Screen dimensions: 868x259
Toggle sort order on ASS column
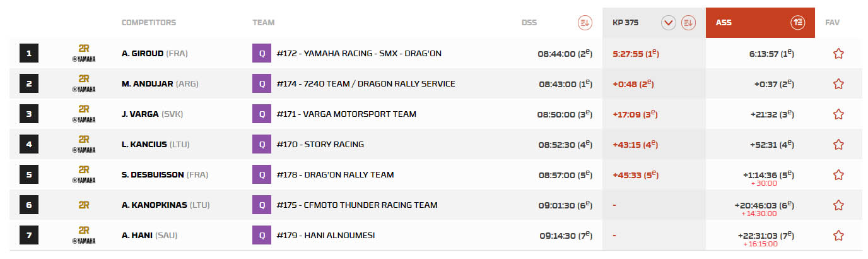coord(798,23)
